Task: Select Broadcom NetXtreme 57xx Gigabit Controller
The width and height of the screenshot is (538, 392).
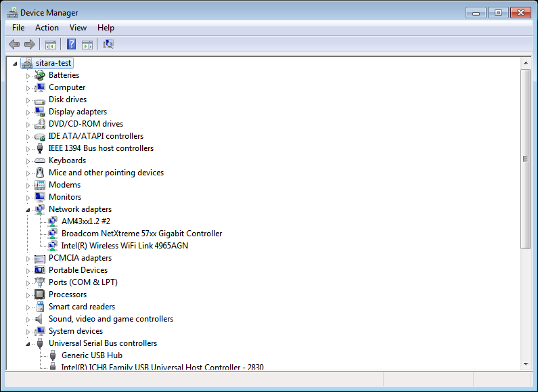Action: pyautogui.click(x=141, y=234)
